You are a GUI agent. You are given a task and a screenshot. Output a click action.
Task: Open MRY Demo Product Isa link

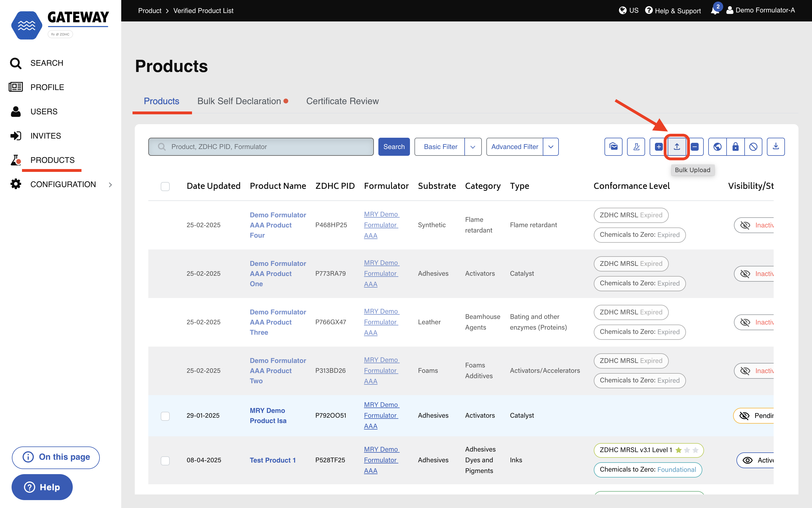268,416
